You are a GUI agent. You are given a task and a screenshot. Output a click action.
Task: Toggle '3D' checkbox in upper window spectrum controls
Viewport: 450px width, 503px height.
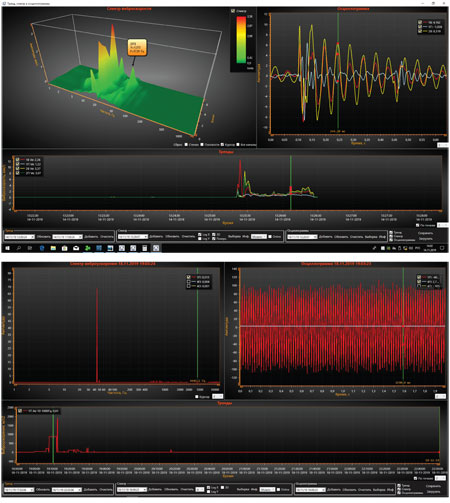tap(213, 235)
